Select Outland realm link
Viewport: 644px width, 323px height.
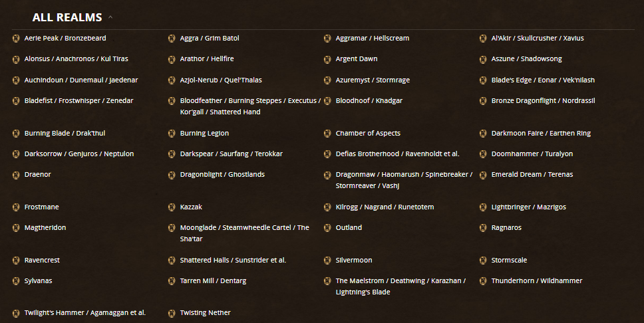point(349,228)
